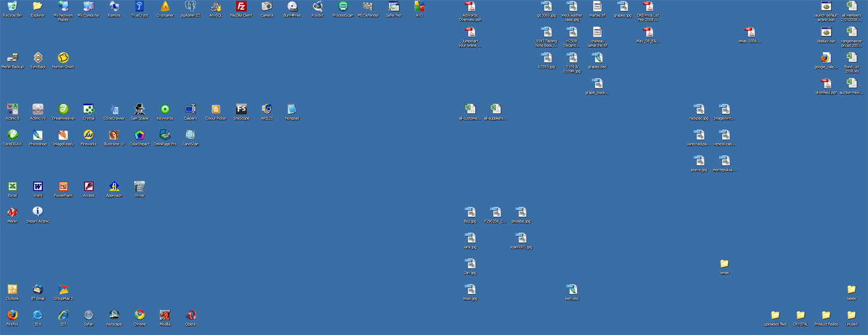Screen dimensions: 868x335
Task: Select the TrueCrypt desktop shortcut
Action: pos(139,7)
